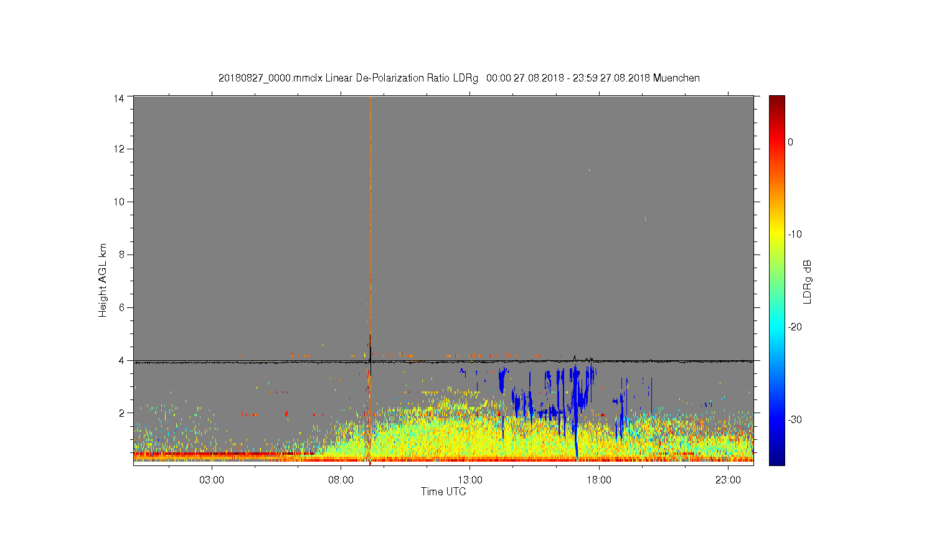Click the colorbar value -10

pyautogui.click(x=794, y=235)
